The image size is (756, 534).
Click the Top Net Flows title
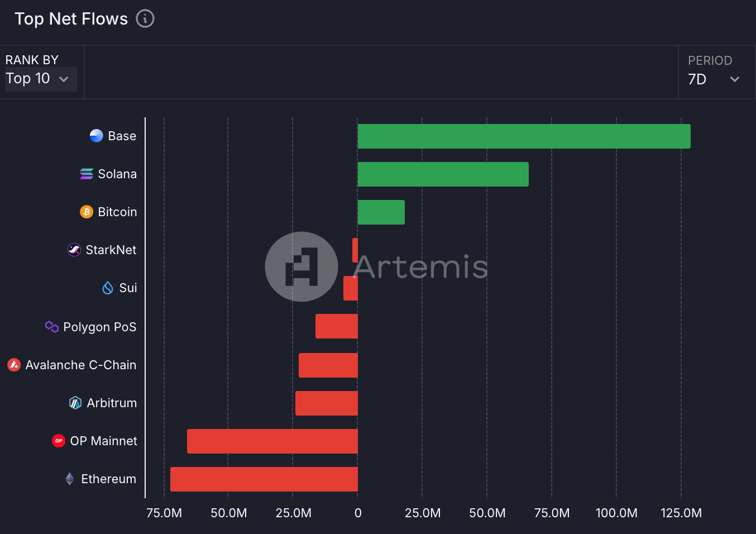(x=71, y=18)
